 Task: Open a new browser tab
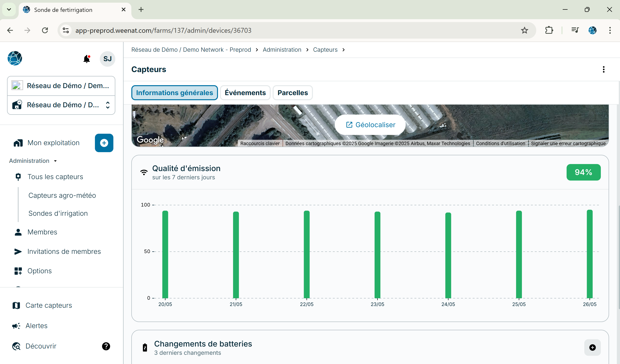click(141, 10)
